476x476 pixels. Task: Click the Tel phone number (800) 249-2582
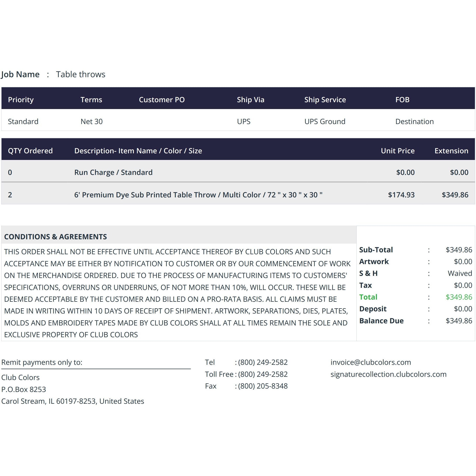pos(263,362)
